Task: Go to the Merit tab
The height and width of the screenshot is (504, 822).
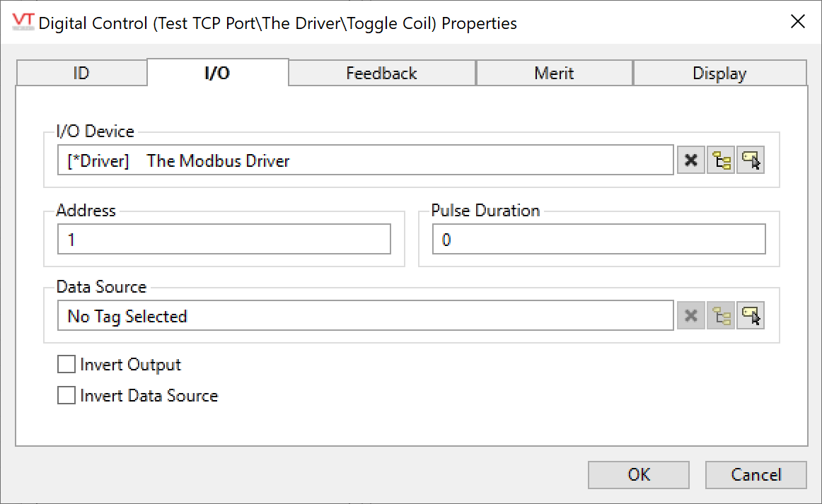Action: [x=554, y=74]
